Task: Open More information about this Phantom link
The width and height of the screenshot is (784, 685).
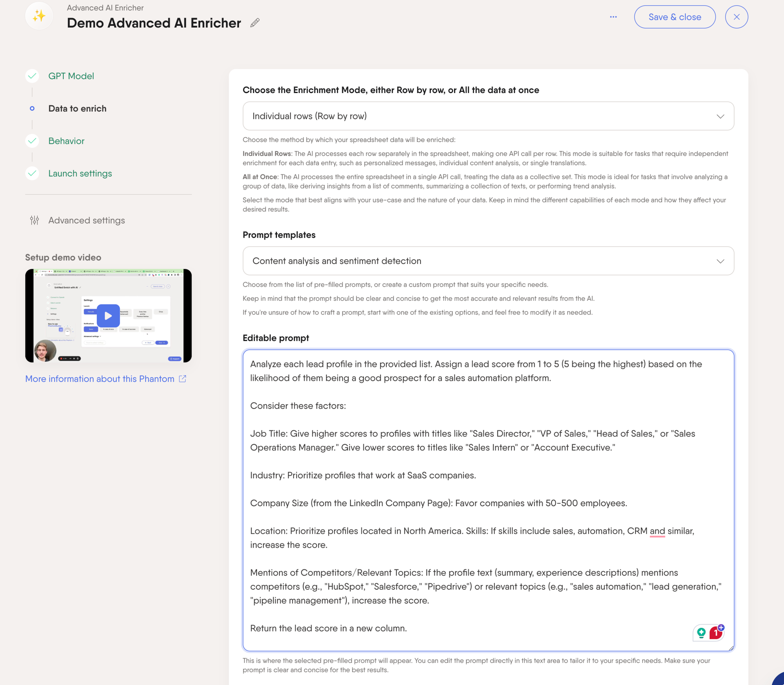Action: (x=100, y=378)
